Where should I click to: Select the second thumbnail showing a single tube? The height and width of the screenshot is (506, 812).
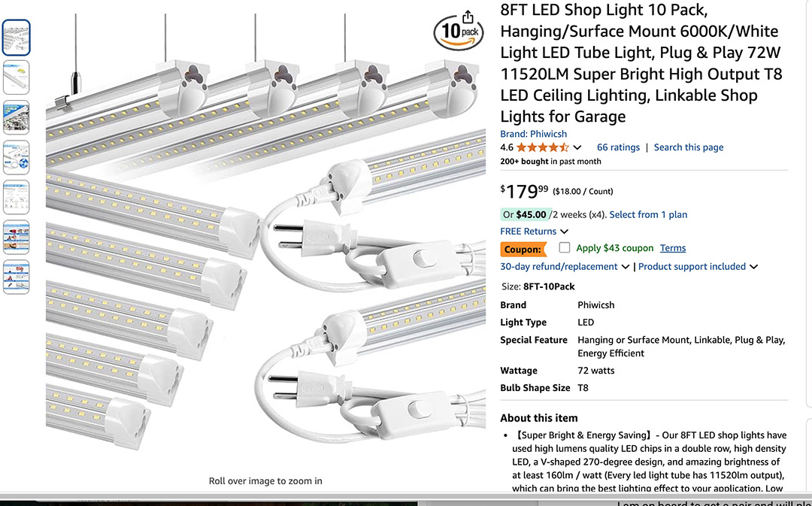coord(17,77)
